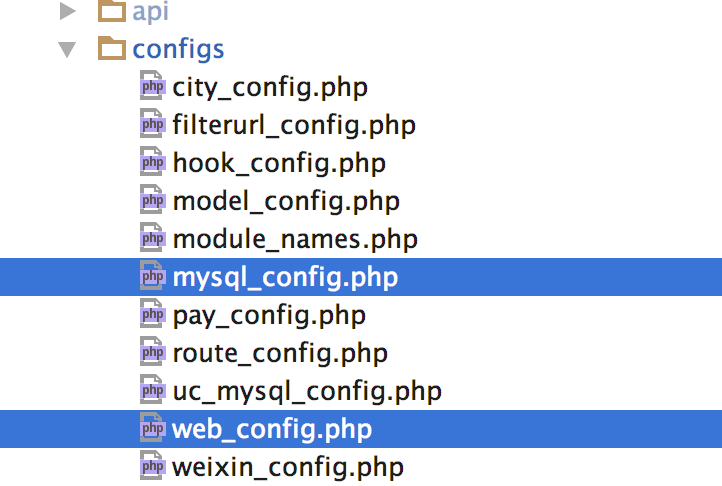
Task: Select the configs folder name
Action: tap(178, 49)
